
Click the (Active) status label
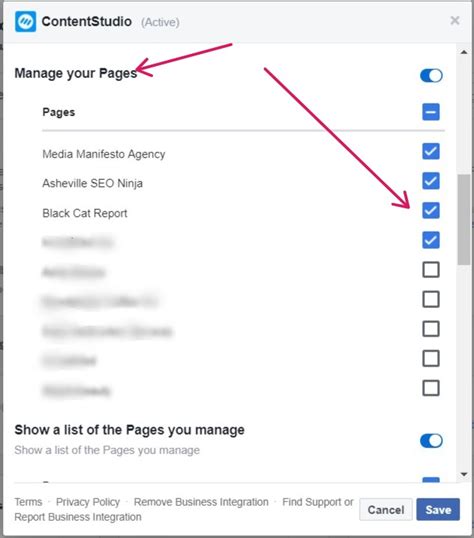coord(160,22)
